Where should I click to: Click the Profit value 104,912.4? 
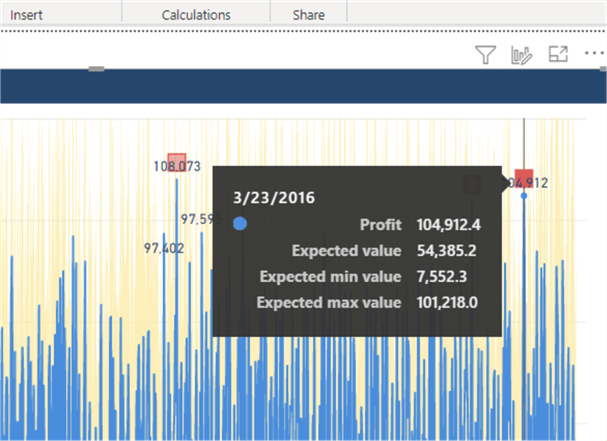pos(449,225)
